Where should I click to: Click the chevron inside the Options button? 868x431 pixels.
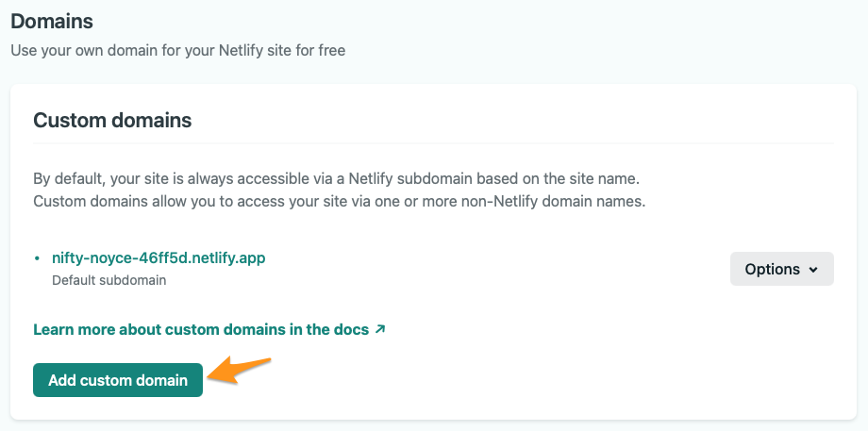click(x=813, y=270)
